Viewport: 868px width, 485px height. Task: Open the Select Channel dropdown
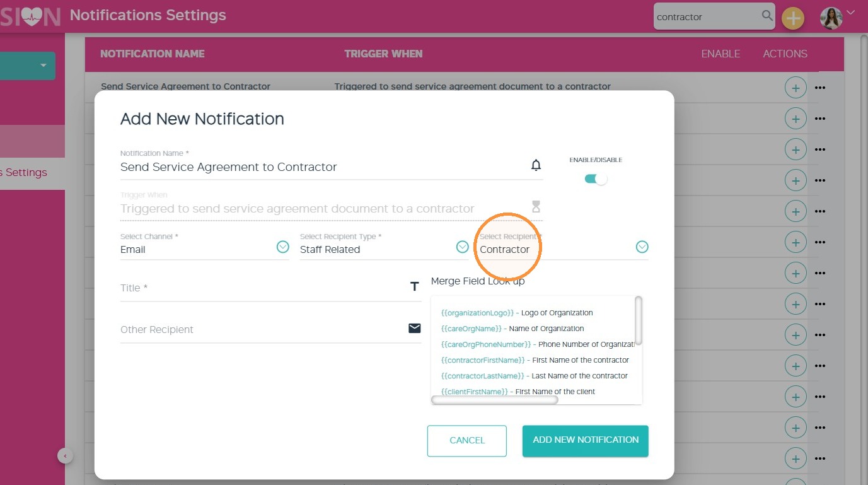pyautogui.click(x=283, y=247)
